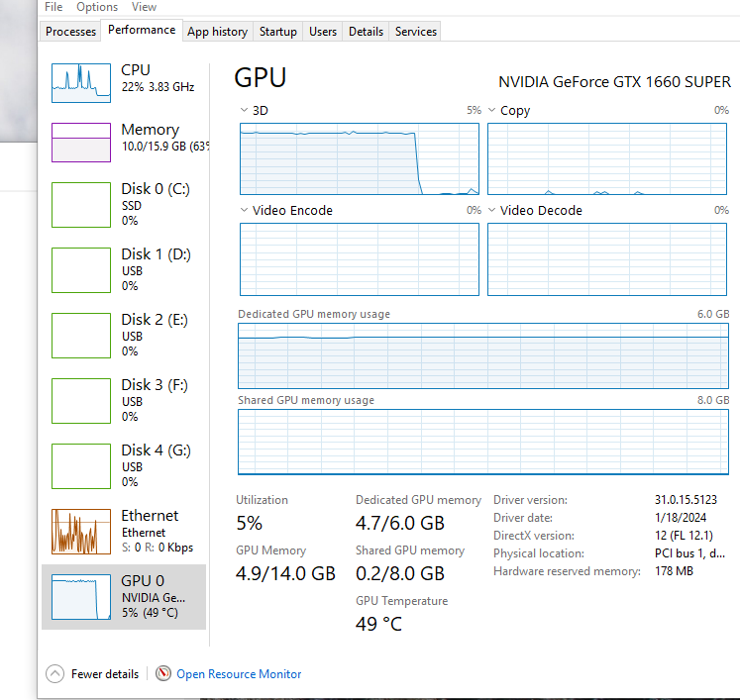Switch to the Processes tab
Image resolution: width=740 pixels, height=700 pixels.
(70, 31)
